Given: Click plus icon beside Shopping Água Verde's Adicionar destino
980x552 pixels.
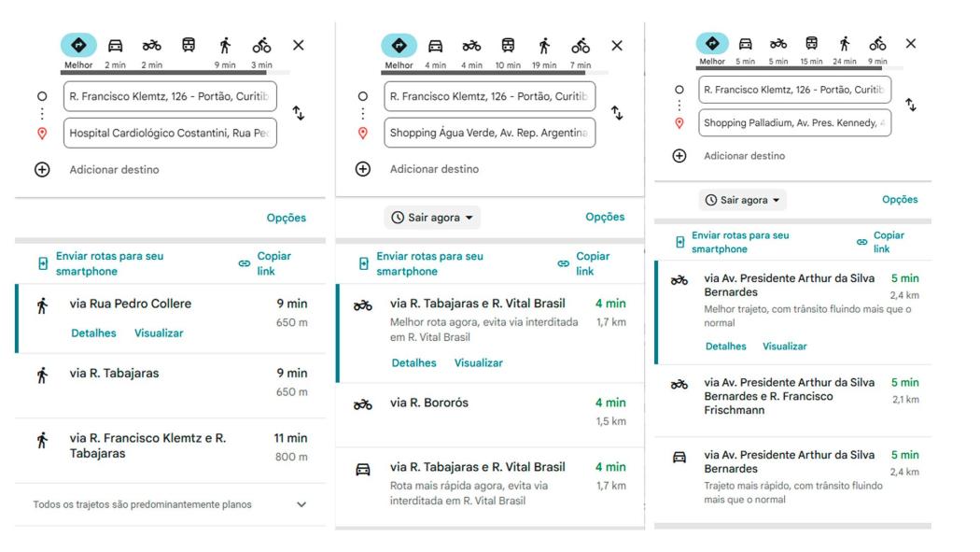Looking at the screenshot, I should (x=363, y=169).
